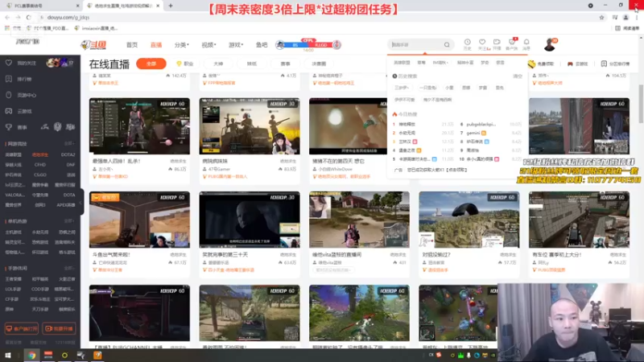Open 鱼吧 in the top navigation

pyautogui.click(x=262, y=45)
